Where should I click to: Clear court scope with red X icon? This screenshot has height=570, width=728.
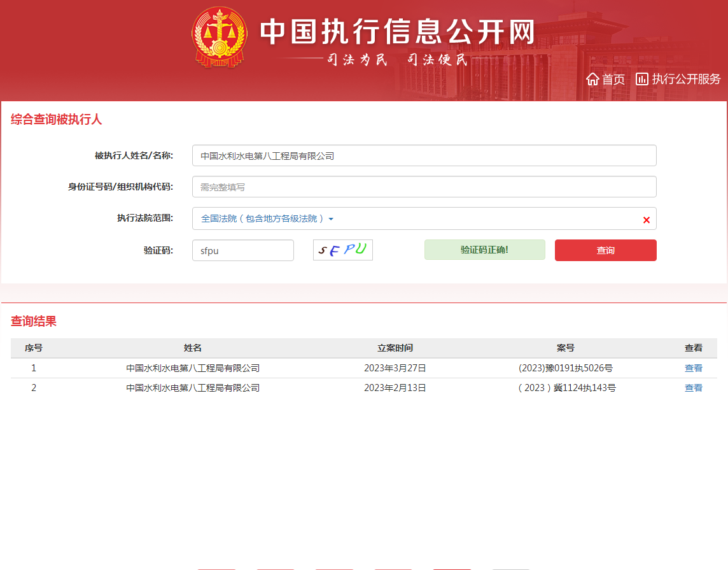[647, 220]
